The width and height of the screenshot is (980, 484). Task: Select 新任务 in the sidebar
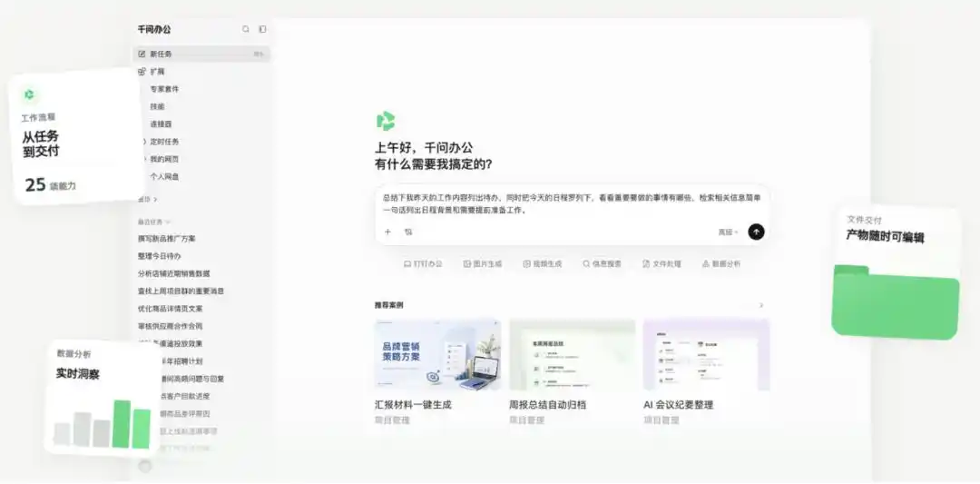pyautogui.click(x=201, y=54)
